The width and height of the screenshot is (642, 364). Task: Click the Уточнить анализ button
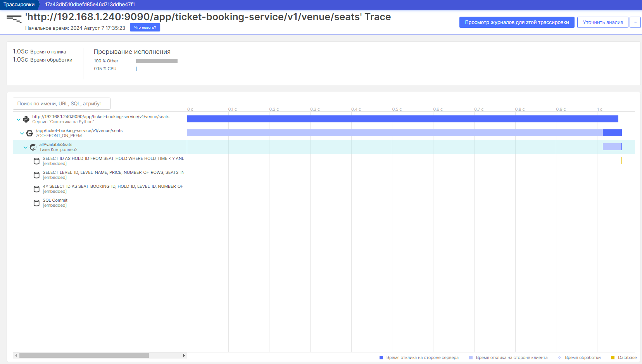coord(602,22)
